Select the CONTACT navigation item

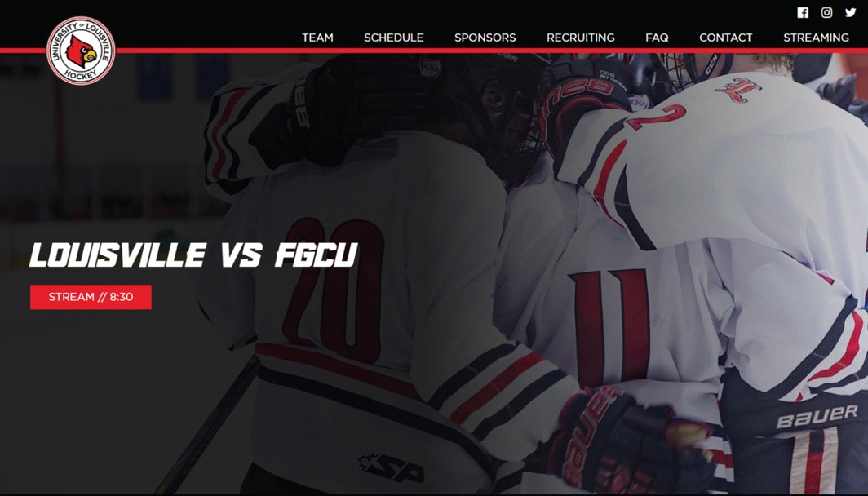coord(726,38)
